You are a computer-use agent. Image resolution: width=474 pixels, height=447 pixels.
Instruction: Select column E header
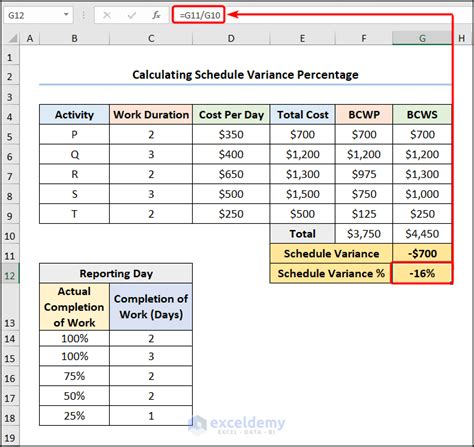[x=302, y=39]
